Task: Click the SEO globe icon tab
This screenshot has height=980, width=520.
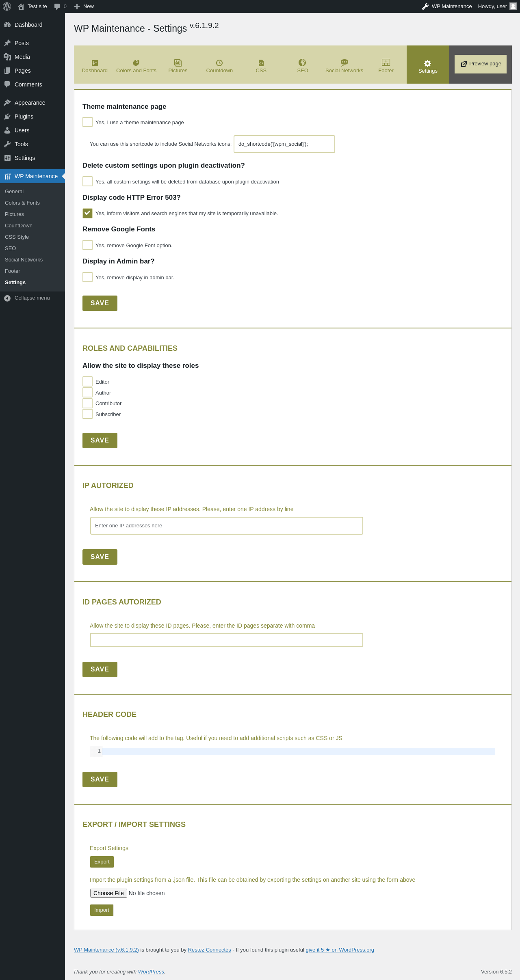Action: click(x=302, y=62)
